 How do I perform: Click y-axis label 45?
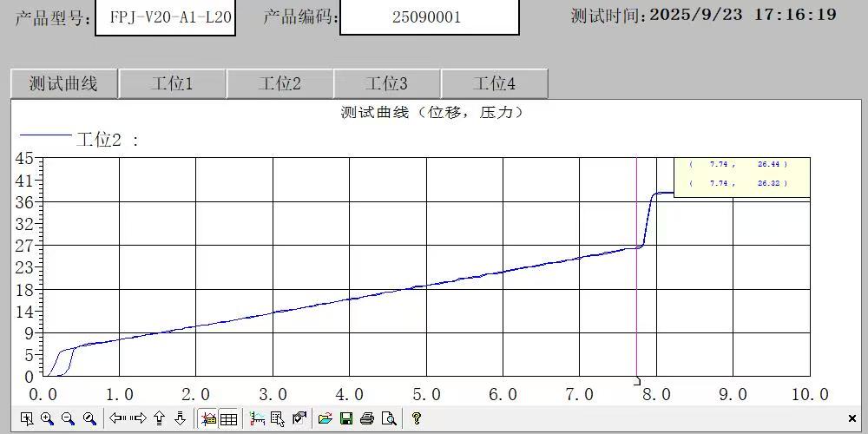click(24, 159)
